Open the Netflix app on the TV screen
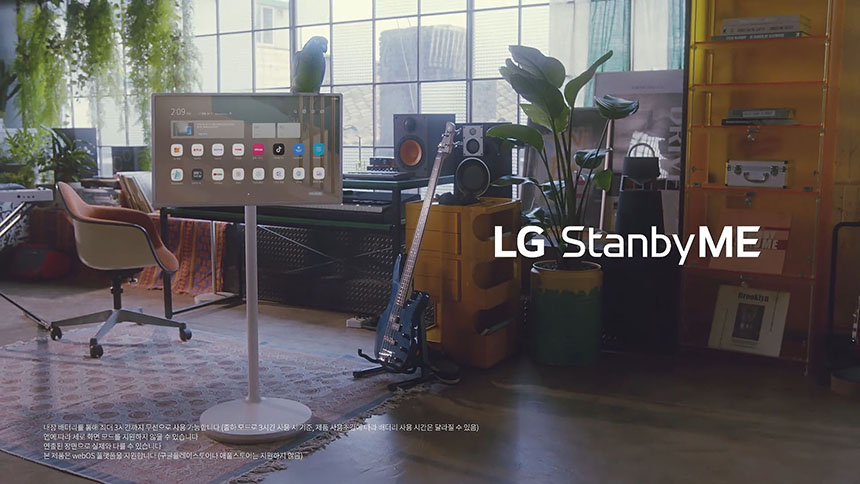860x484 pixels. click(x=197, y=150)
